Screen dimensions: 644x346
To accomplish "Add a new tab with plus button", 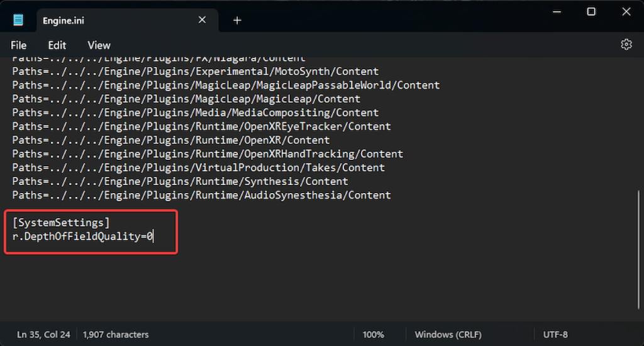I will 237,20.
